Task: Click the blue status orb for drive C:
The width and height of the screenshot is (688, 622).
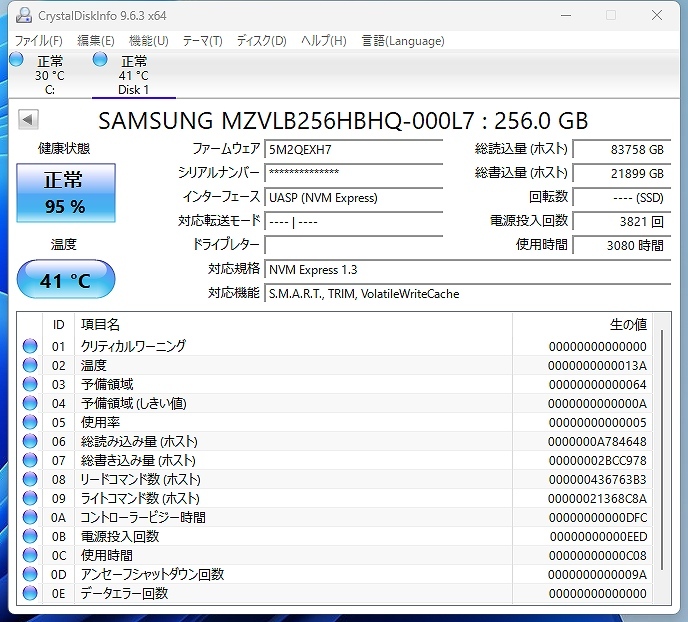Action: (x=16, y=59)
